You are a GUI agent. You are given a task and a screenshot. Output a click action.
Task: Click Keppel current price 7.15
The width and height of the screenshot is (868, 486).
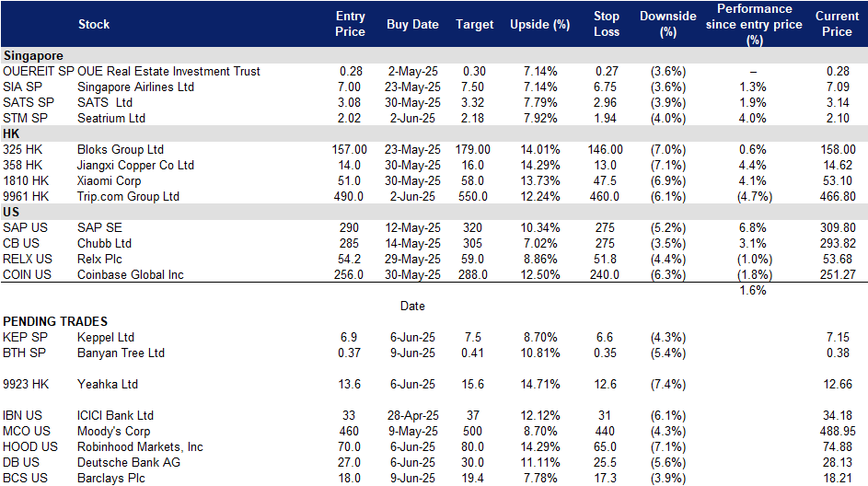pyautogui.click(x=838, y=337)
